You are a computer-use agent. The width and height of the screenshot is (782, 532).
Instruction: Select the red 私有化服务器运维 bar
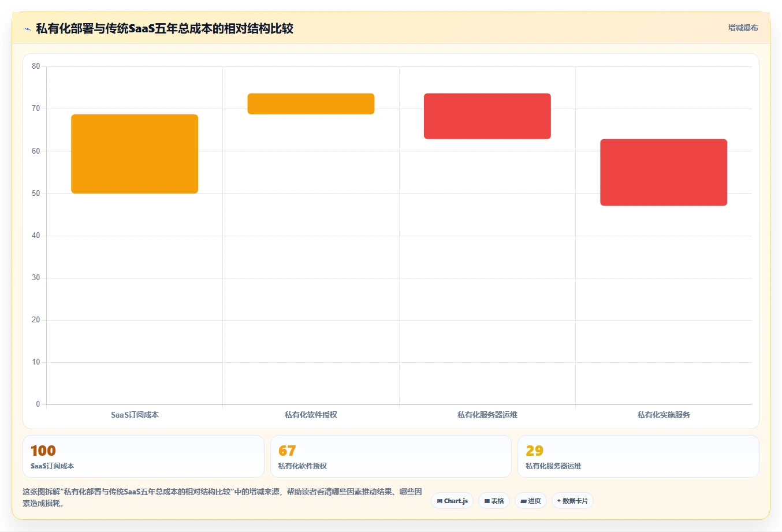point(487,116)
